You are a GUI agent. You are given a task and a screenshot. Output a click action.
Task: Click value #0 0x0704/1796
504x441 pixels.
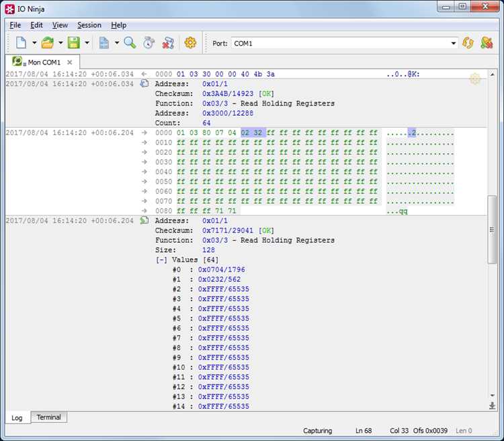tap(222, 270)
